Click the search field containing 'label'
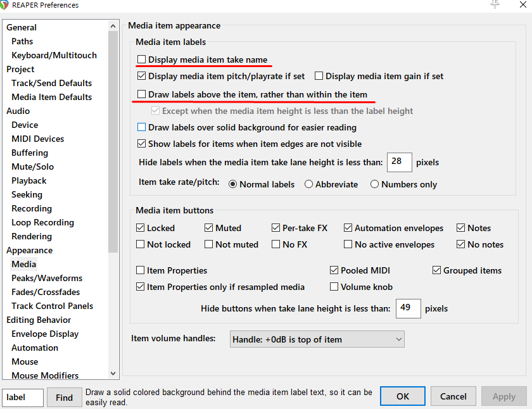The height and width of the screenshot is (409, 532). pyautogui.click(x=23, y=397)
